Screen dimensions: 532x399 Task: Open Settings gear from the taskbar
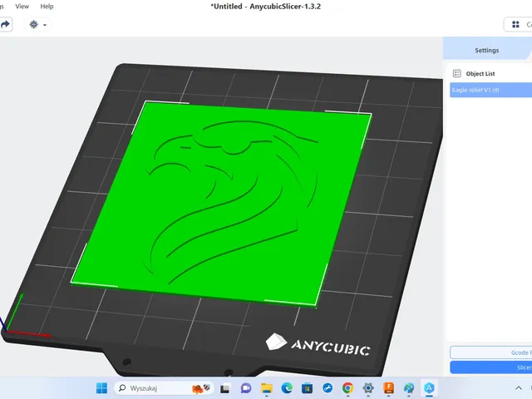pyautogui.click(x=368, y=388)
